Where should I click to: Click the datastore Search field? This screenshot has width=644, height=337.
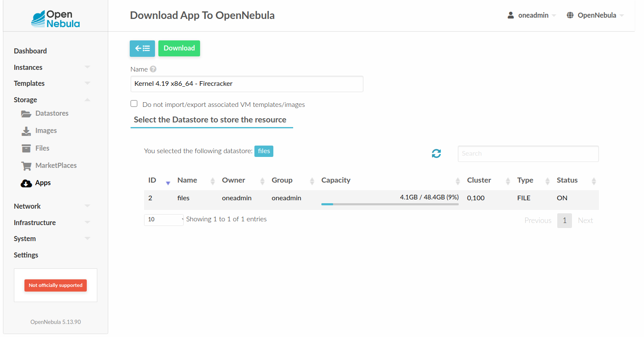528,154
